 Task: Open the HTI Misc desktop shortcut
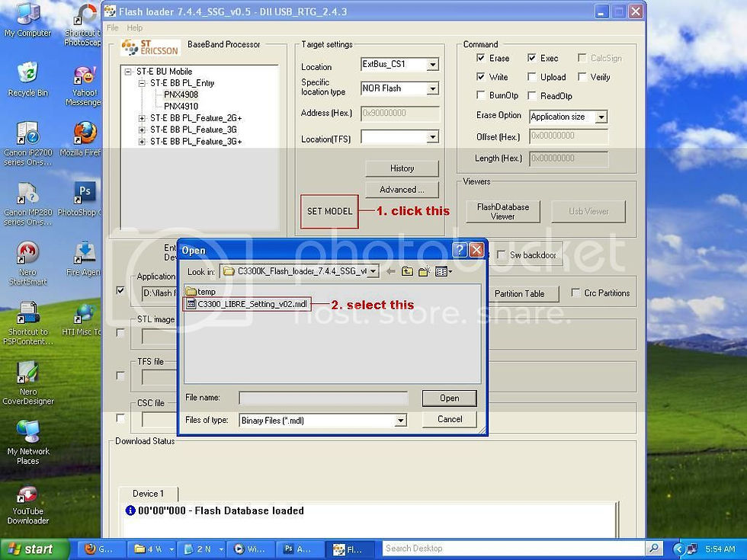85,319
